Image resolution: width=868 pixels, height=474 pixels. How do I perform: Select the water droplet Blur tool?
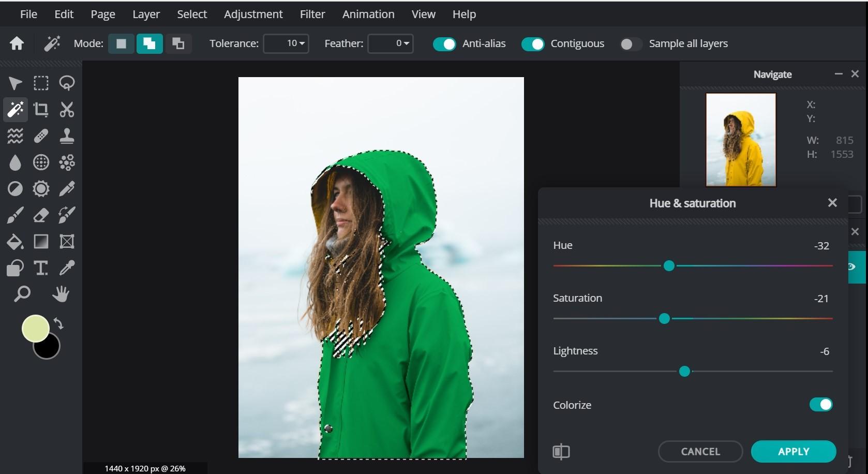pos(15,162)
